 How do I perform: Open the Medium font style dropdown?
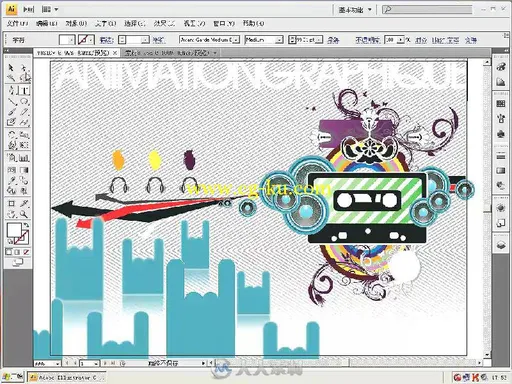(279, 40)
